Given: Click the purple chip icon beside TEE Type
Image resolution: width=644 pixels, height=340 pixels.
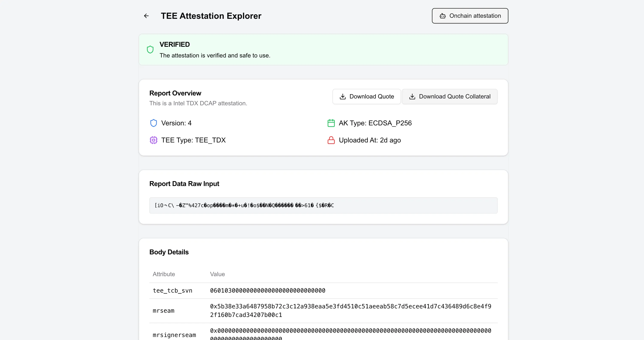Looking at the screenshot, I should point(153,140).
